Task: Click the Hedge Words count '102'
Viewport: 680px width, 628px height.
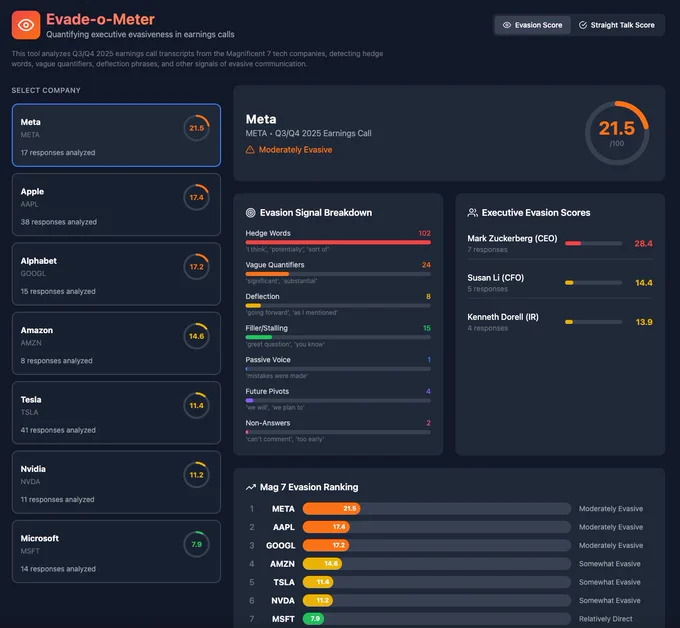Action: coord(425,233)
